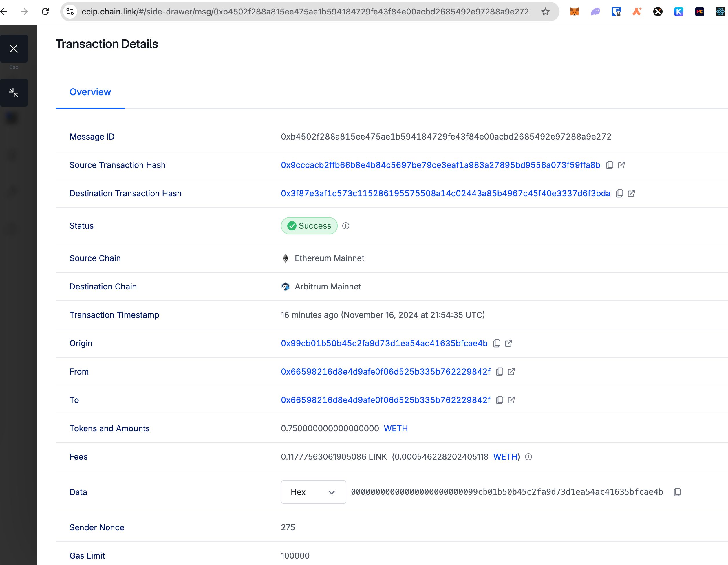This screenshot has width=728, height=565.
Task: Click the 0.75 token amount value
Action: tap(330, 428)
